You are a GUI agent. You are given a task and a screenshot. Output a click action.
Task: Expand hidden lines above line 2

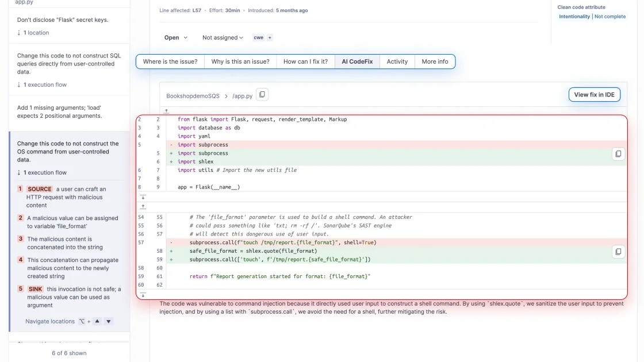click(167, 111)
